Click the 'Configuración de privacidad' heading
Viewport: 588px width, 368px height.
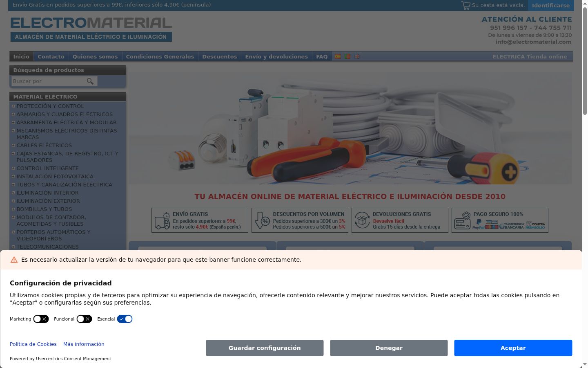click(61, 283)
